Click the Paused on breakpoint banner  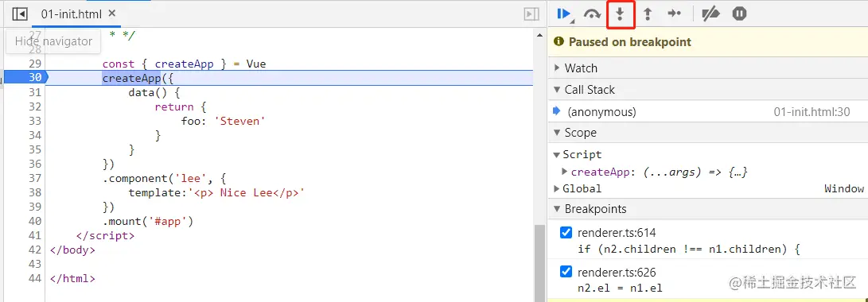click(707, 42)
